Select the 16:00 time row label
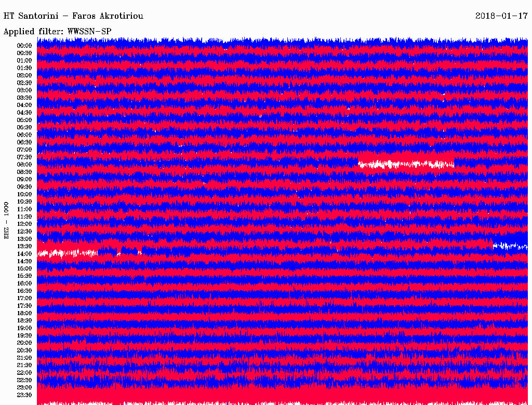The image size is (532, 405). coord(24,283)
